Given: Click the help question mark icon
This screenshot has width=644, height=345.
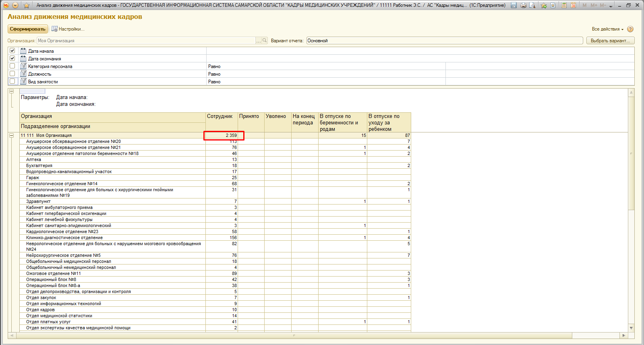Looking at the screenshot, I should coord(630,29).
